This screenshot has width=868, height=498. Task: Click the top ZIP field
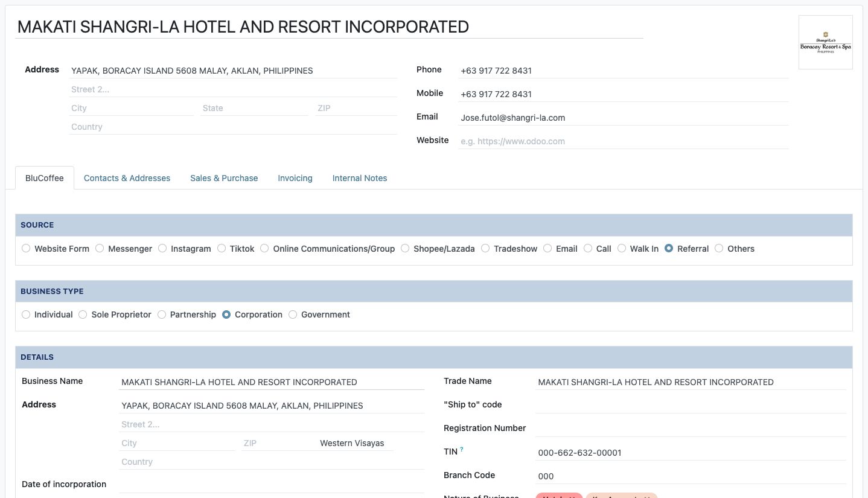coord(356,108)
